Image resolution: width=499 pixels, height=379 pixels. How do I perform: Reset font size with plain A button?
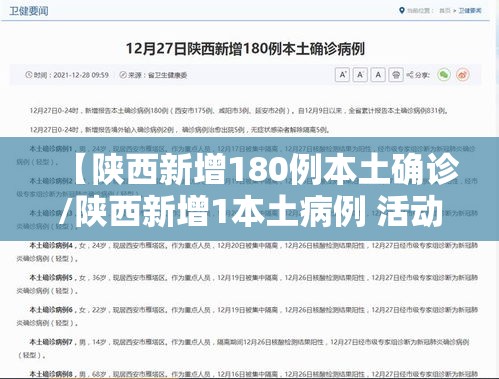pyautogui.click(x=378, y=75)
